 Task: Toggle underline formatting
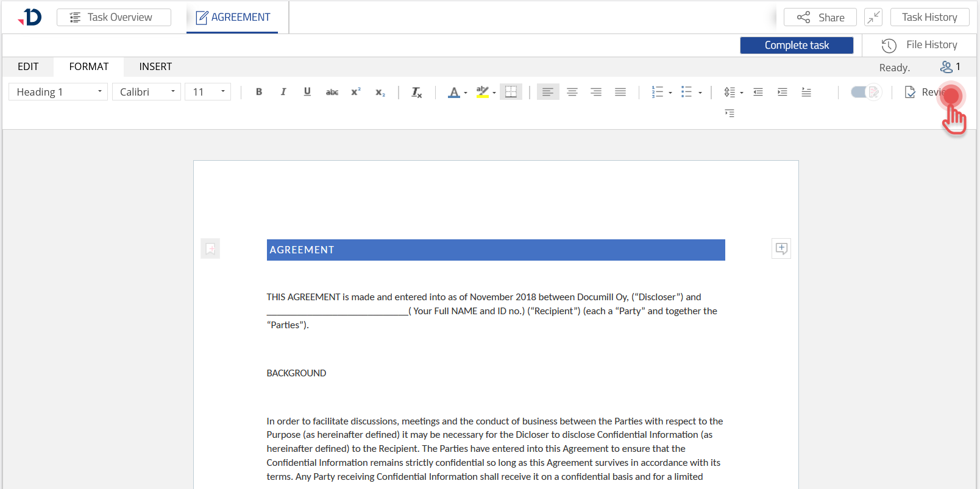307,92
